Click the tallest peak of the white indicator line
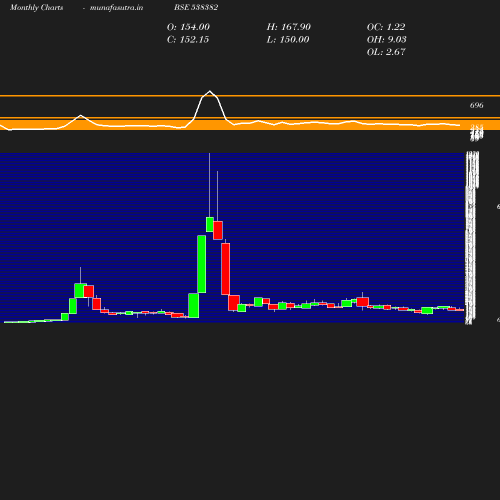 point(210,91)
